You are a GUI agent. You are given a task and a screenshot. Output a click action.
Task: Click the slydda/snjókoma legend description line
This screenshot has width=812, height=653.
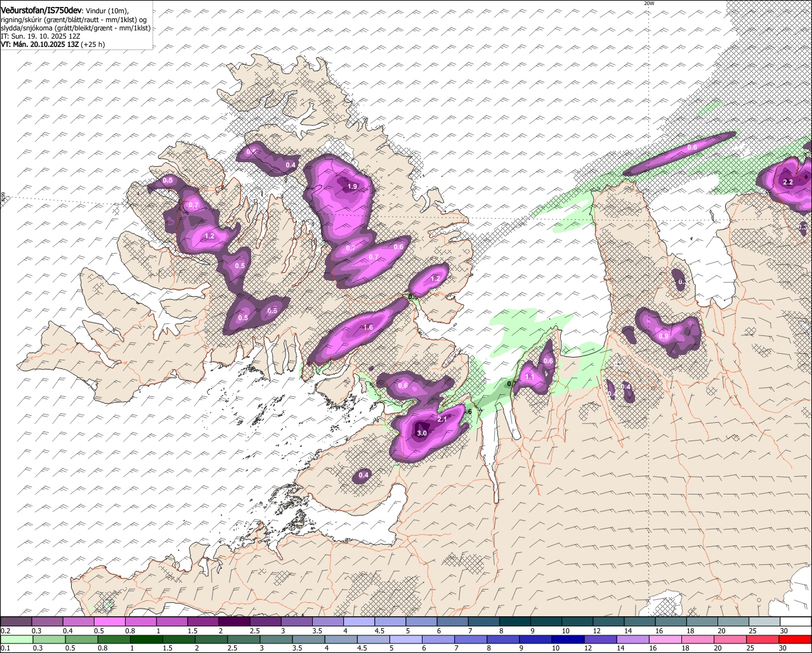click(x=75, y=28)
